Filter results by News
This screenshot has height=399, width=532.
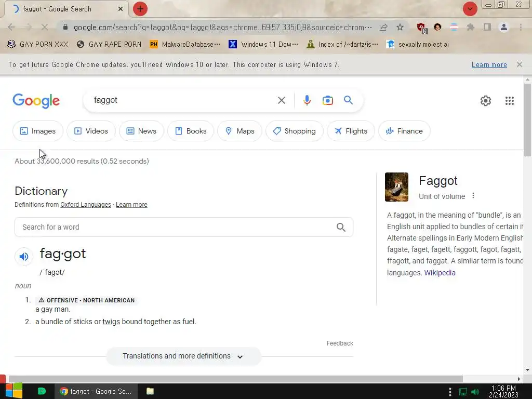click(x=141, y=131)
